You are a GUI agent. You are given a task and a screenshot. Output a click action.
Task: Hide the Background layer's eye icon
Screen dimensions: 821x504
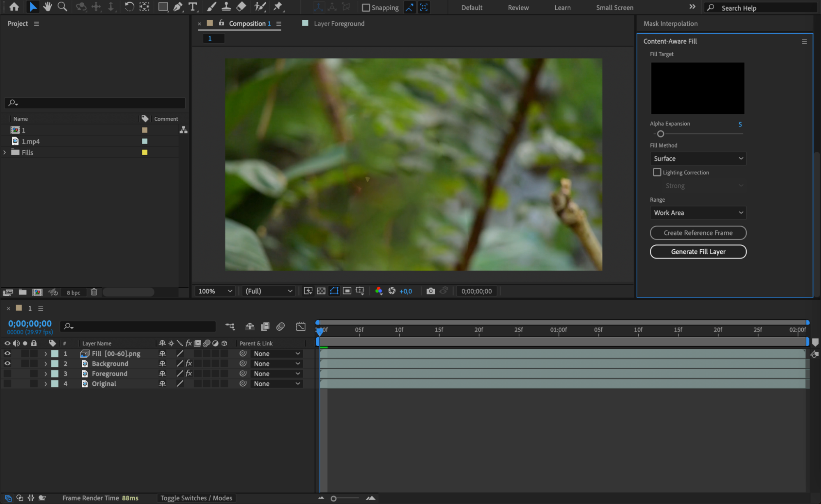click(x=7, y=364)
